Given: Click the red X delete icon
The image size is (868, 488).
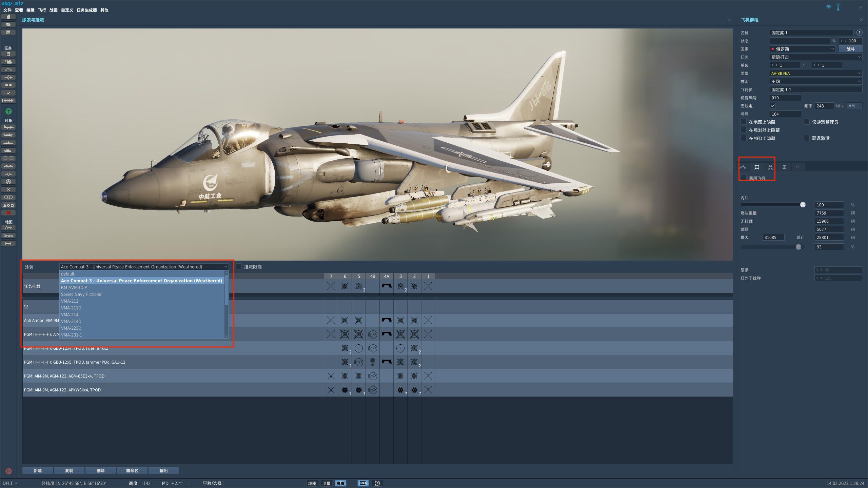Looking at the screenshot, I should [x=8, y=213].
